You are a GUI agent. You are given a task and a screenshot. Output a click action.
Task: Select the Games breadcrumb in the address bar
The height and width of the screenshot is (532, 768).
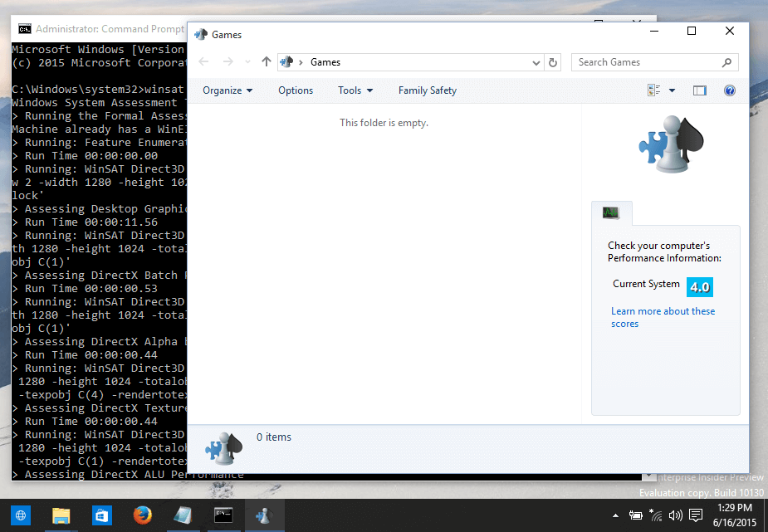pyautogui.click(x=325, y=62)
